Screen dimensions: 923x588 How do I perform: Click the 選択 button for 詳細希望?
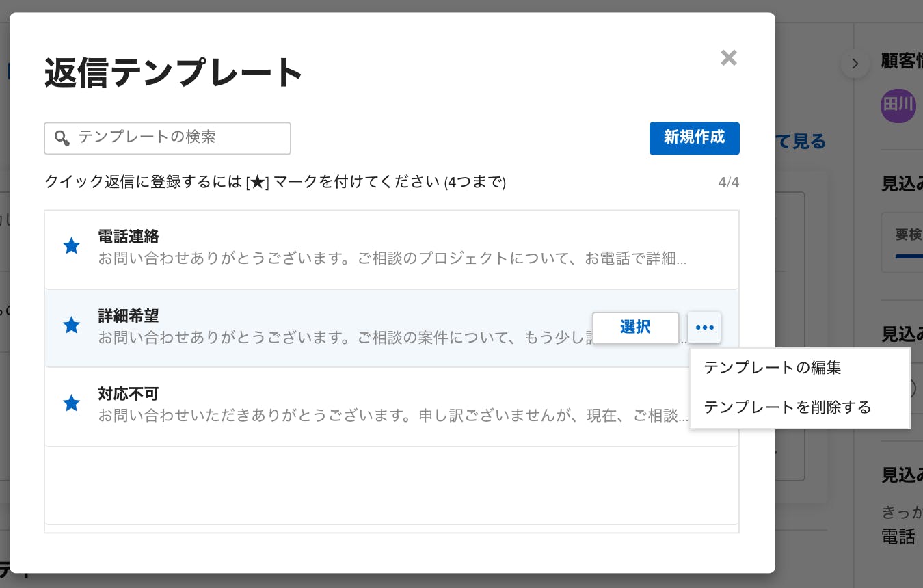(x=636, y=328)
